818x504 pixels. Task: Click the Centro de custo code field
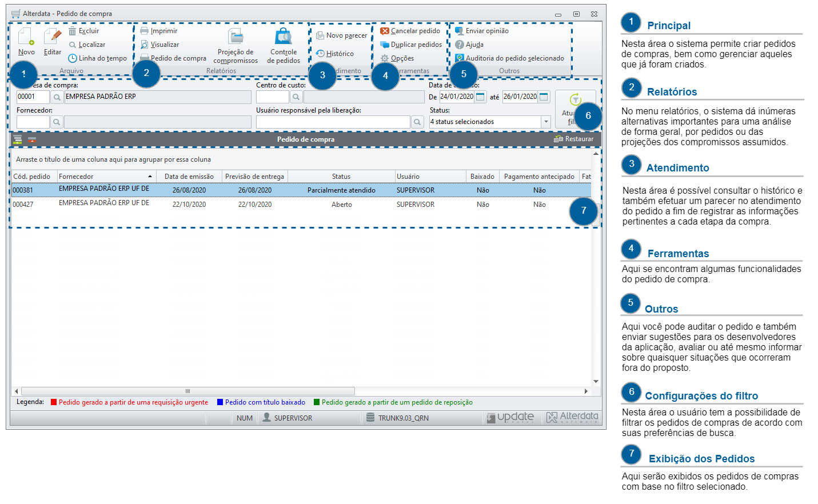click(273, 97)
